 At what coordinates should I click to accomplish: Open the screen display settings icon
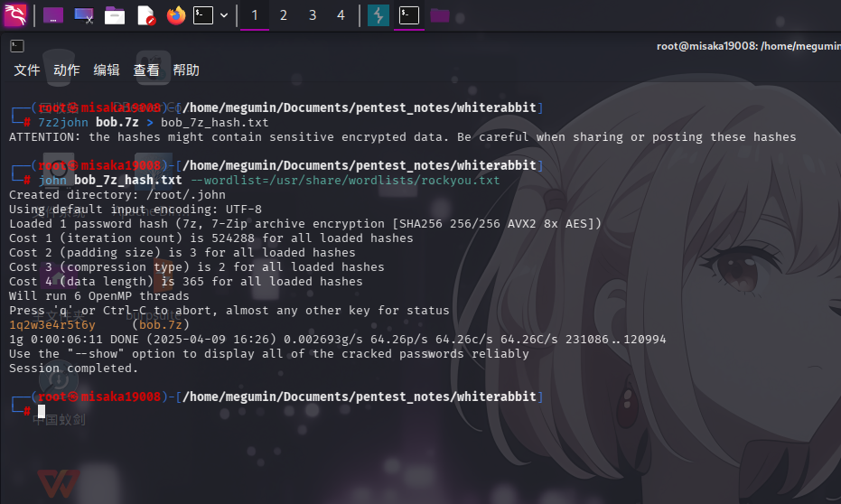point(84,15)
